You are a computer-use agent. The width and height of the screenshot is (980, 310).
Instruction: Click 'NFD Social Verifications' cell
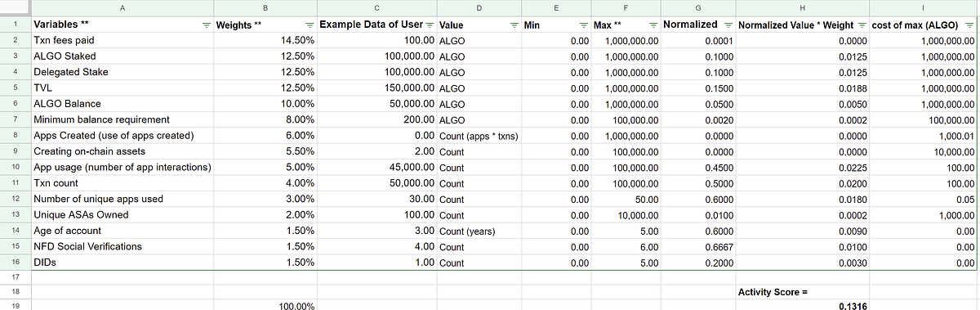coord(122,247)
